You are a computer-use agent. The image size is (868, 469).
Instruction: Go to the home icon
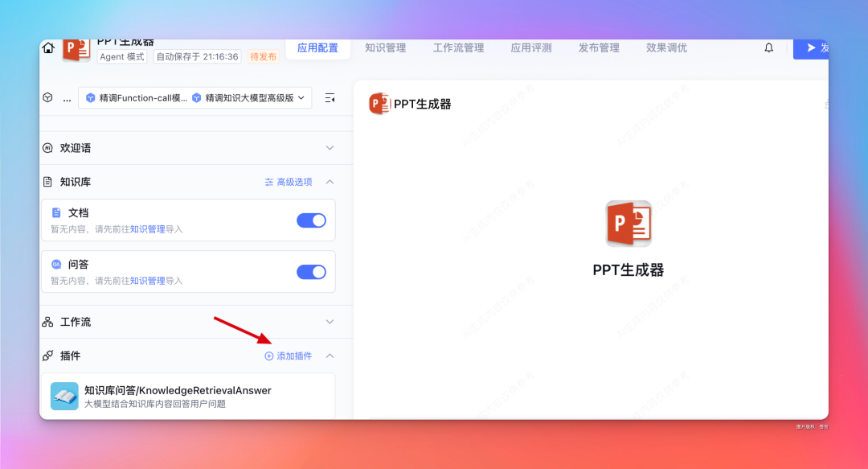click(48, 48)
